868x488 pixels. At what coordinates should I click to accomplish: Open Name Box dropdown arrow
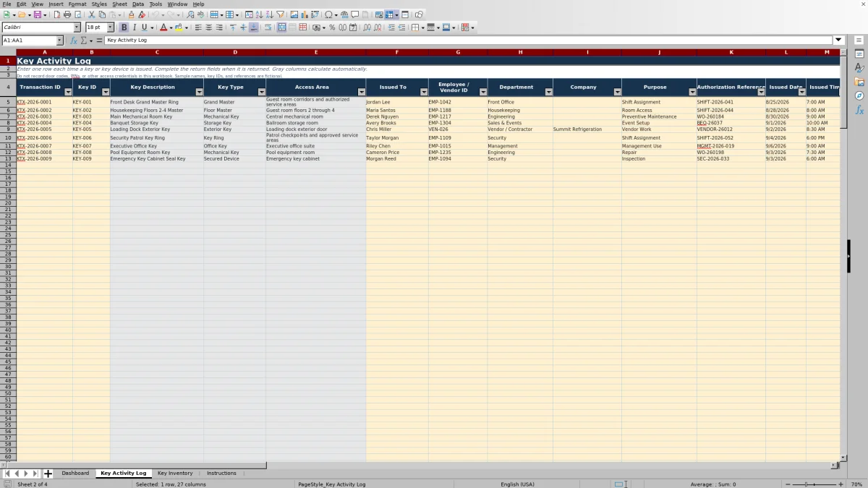pyautogui.click(x=59, y=40)
